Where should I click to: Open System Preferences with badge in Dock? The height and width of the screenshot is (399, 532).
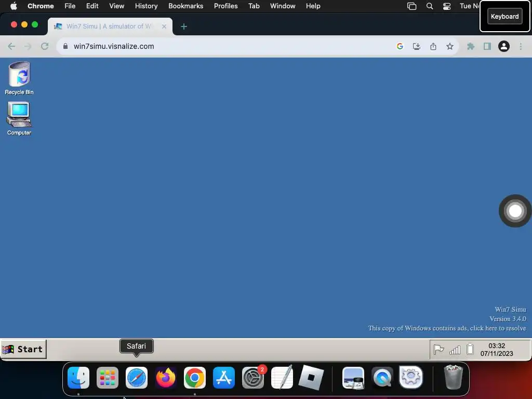pyautogui.click(x=253, y=378)
